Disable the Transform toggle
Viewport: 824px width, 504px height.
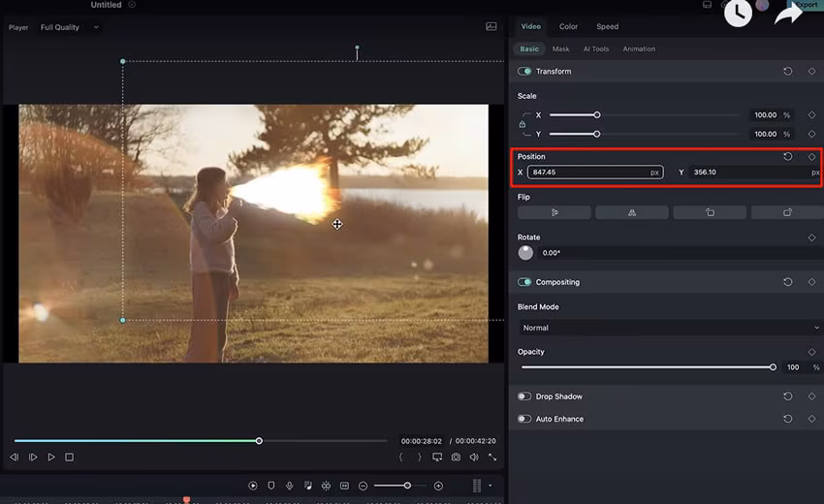coord(524,72)
